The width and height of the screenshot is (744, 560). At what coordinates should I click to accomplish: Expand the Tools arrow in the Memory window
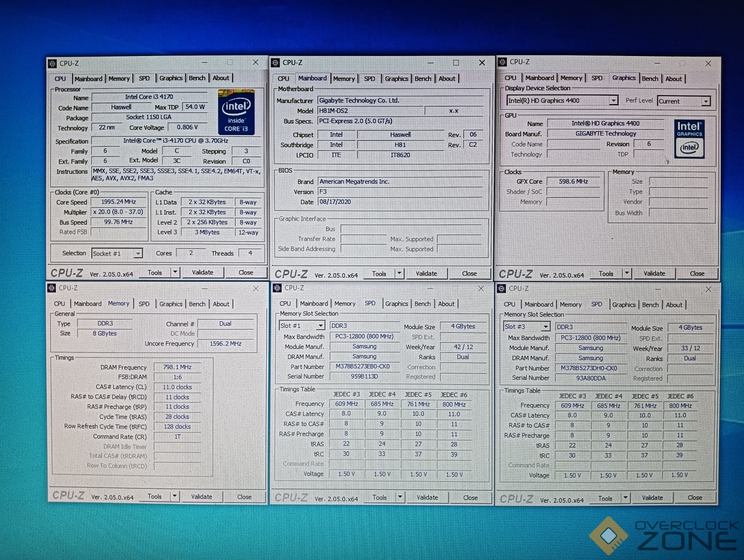pyautogui.click(x=174, y=497)
